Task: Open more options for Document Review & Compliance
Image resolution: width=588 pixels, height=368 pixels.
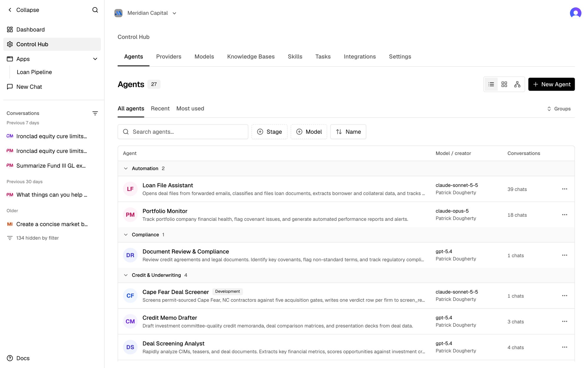Action: 564,255
